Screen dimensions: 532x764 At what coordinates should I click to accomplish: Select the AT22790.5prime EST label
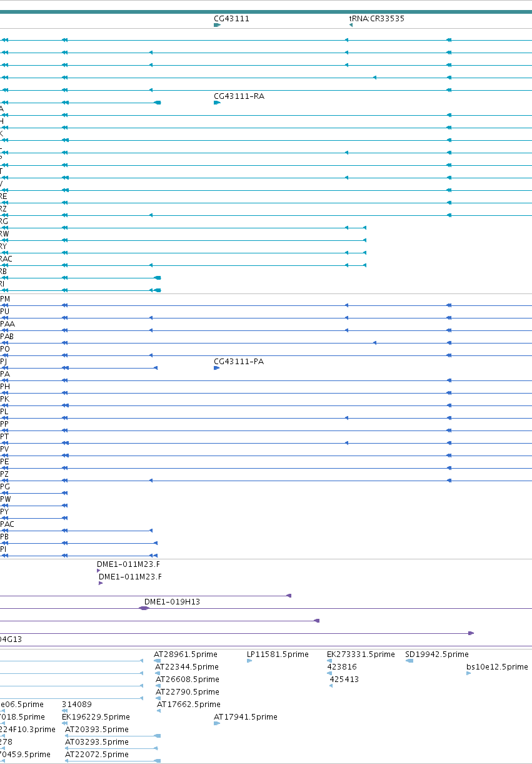click(187, 692)
